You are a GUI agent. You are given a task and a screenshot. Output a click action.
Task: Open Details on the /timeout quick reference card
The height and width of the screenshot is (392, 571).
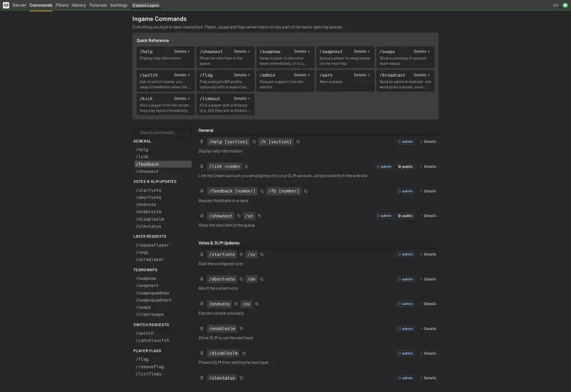click(x=242, y=99)
